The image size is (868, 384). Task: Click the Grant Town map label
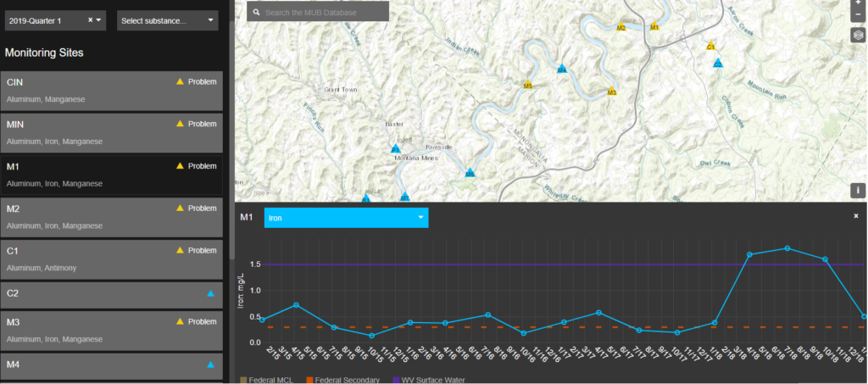(x=341, y=90)
